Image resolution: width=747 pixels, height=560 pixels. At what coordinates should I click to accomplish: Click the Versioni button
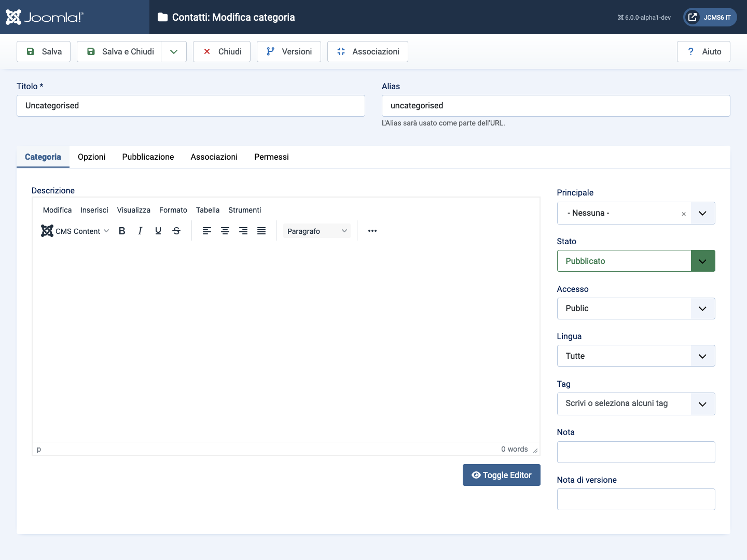pos(289,52)
